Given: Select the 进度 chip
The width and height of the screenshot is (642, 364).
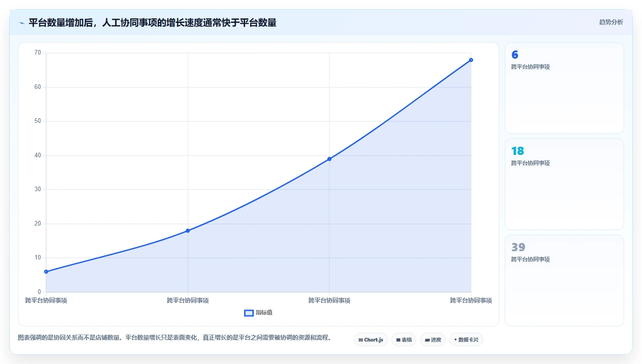Looking at the screenshot, I should tap(433, 340).
